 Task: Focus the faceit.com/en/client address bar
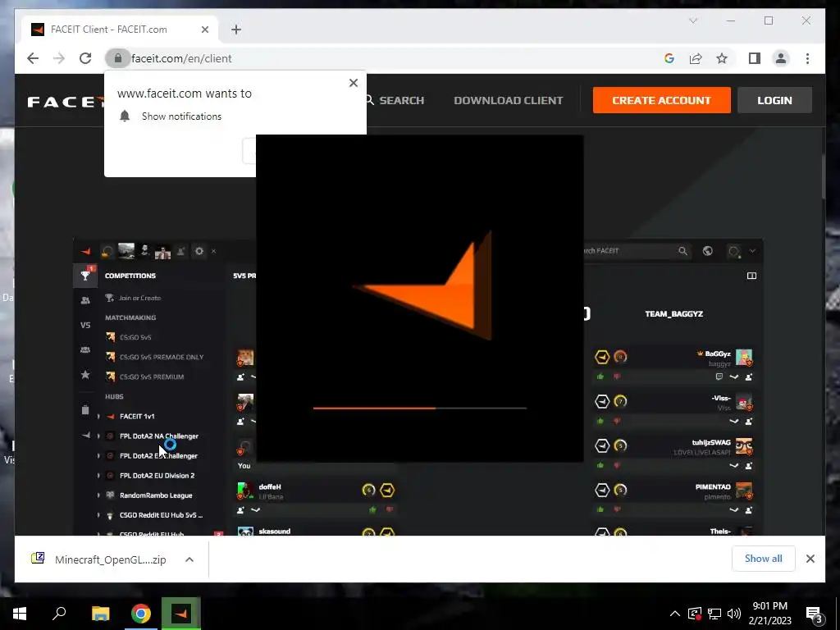coord(181,58)
